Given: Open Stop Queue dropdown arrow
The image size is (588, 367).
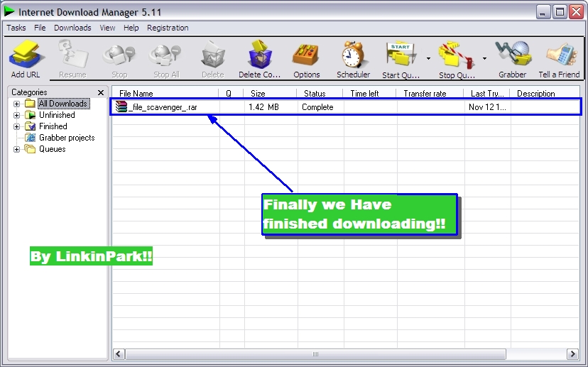Looking at the screenshot, I should pos(484,58).
